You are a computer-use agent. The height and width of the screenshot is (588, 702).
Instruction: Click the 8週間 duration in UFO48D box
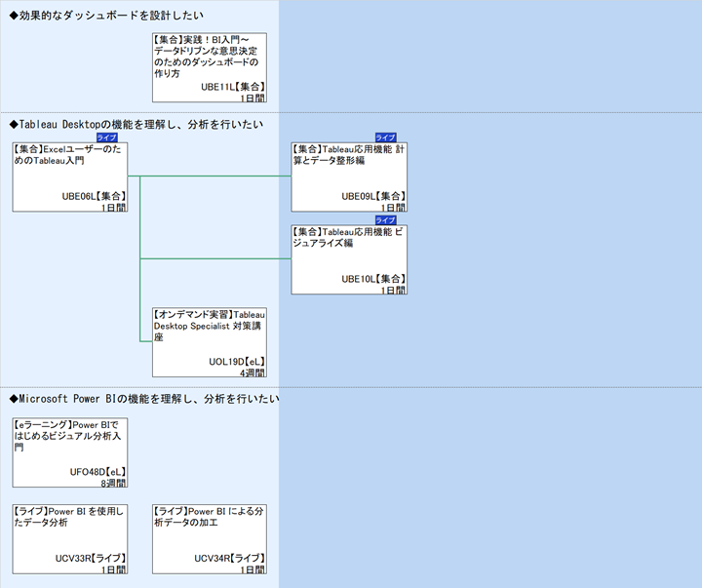pyautogui.click(x=113, y=484)
